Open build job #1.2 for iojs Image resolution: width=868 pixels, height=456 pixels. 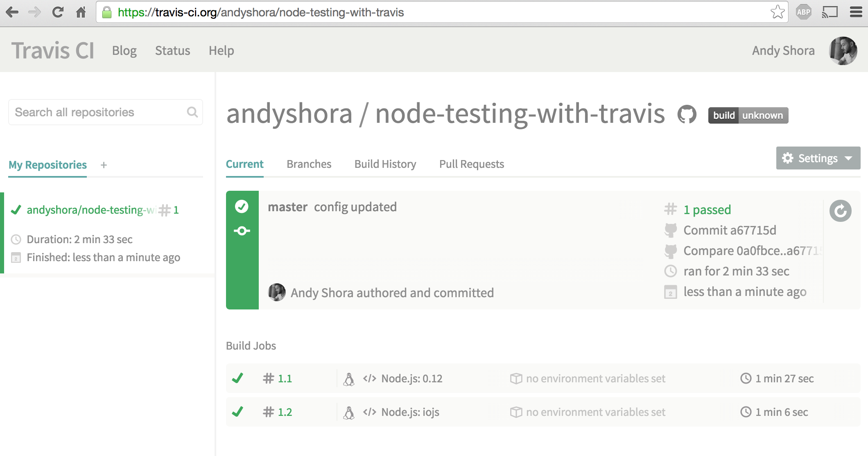285,412
